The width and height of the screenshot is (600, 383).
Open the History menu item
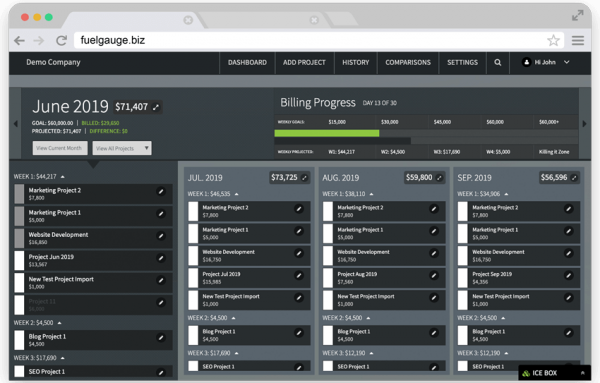tap(355, 62)
